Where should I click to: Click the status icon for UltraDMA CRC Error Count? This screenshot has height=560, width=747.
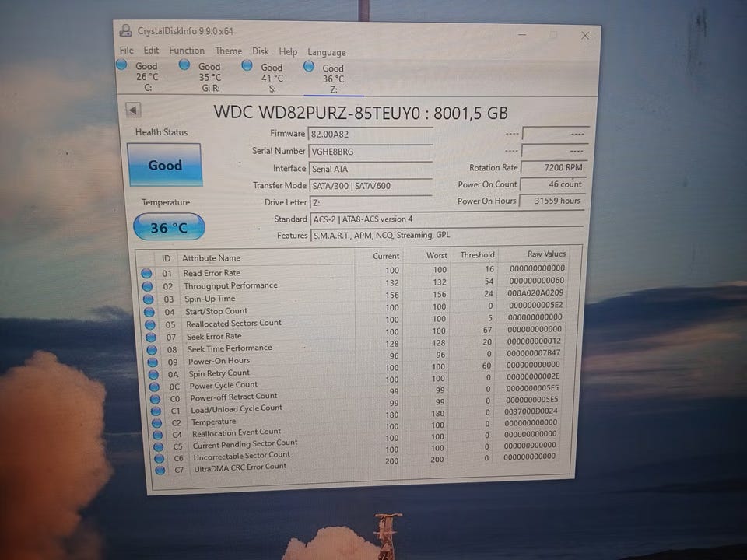(x=160, y=470)
